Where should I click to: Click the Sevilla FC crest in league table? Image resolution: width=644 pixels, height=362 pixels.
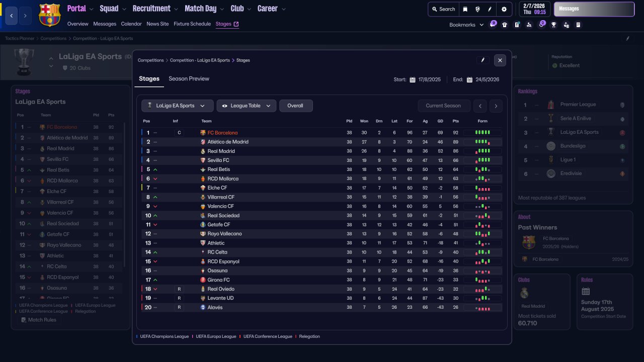[x=203, y=160]
